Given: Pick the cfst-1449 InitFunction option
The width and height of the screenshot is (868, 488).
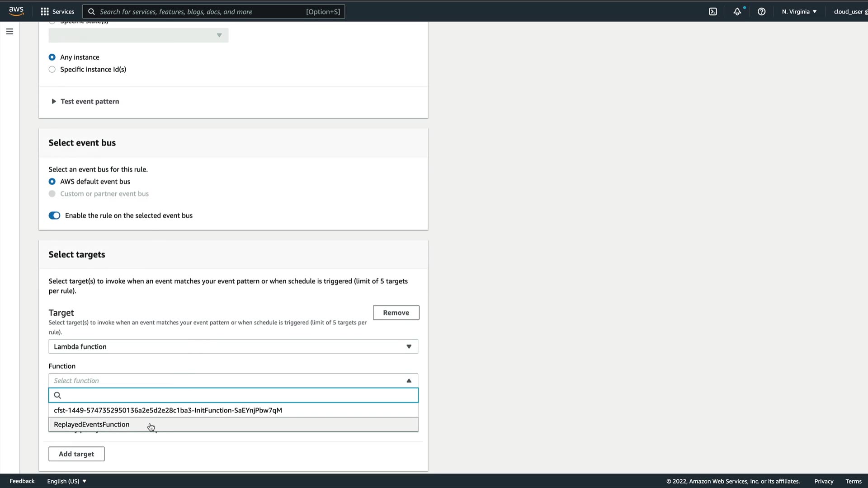Looking at the screenshot, I should click(x=168, y=411).
